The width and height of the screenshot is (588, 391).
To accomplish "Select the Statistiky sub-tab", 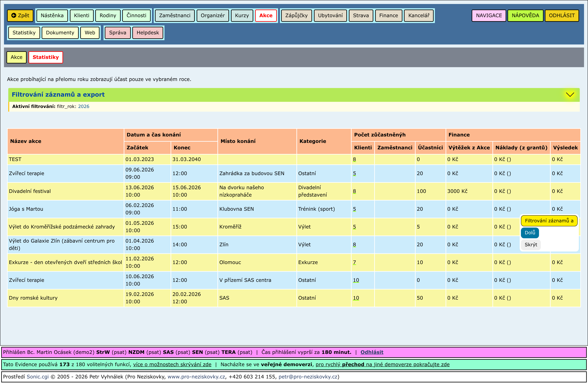I will point(46,57).
